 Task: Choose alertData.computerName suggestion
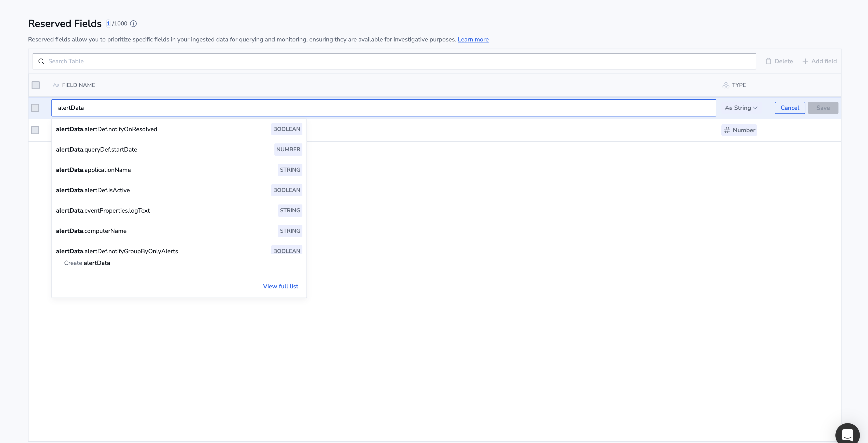coord(179,231)
